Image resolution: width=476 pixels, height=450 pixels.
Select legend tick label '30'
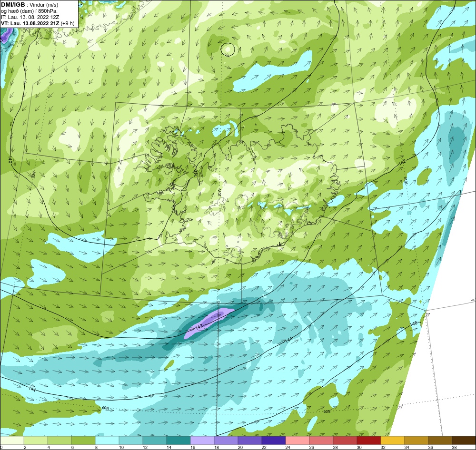coord(359,447)
